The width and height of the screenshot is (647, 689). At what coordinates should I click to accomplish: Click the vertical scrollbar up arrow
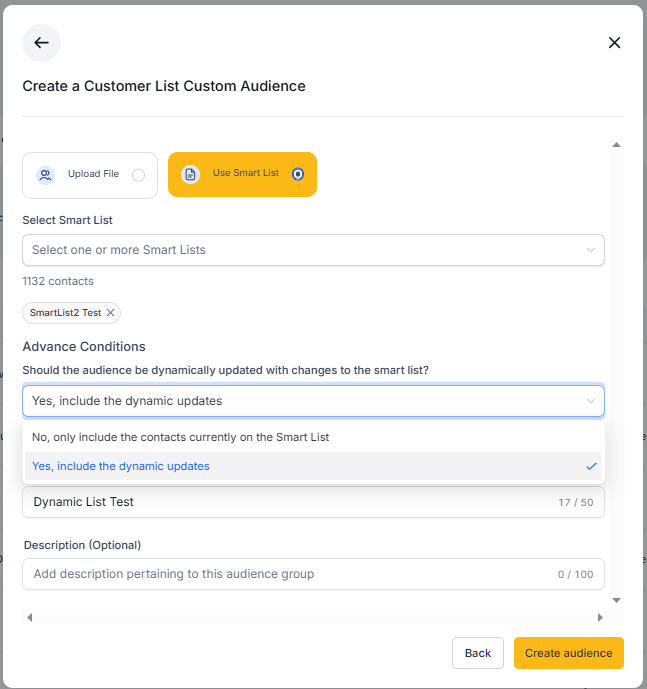[x=616, y=146]
